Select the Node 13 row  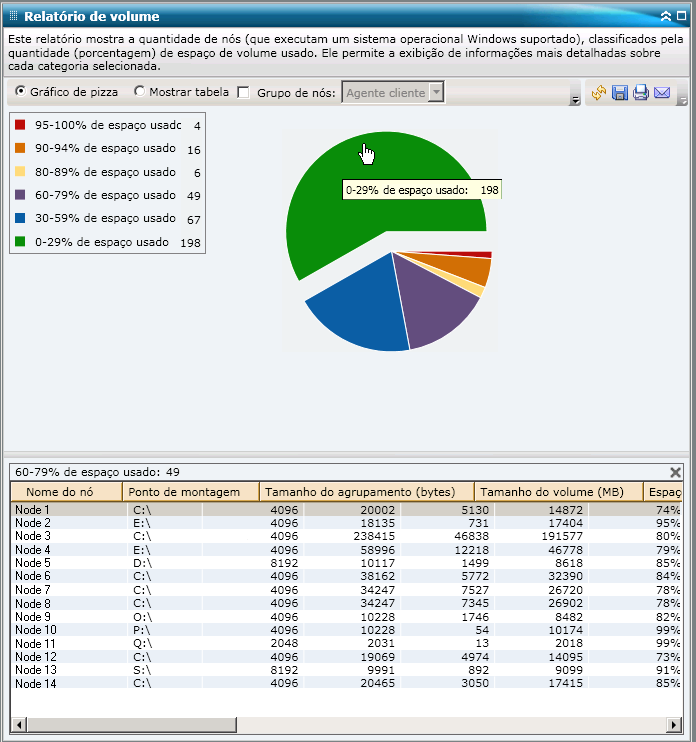tap(346, 670)
